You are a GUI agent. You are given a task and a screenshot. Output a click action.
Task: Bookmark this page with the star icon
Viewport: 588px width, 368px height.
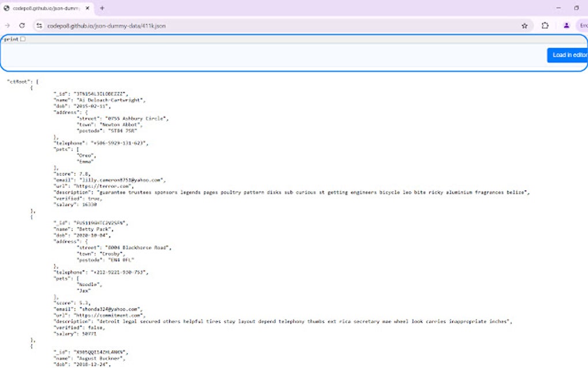tap(525, 26)
